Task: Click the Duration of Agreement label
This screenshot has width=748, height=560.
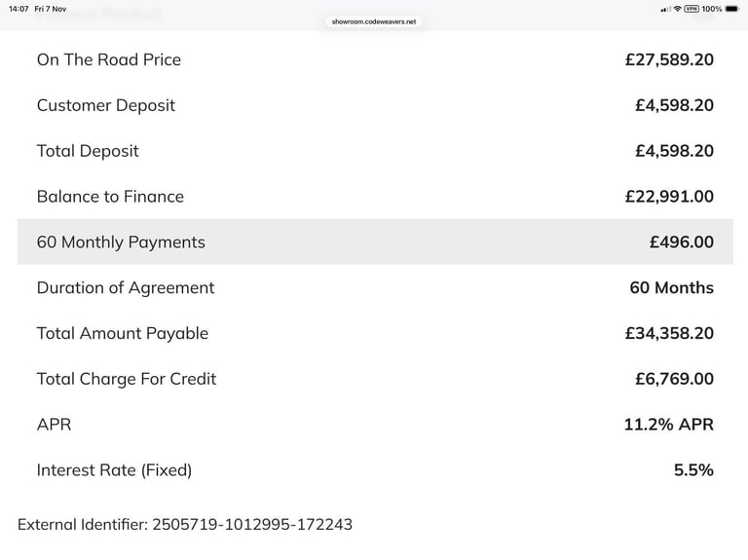Action: 126,287
